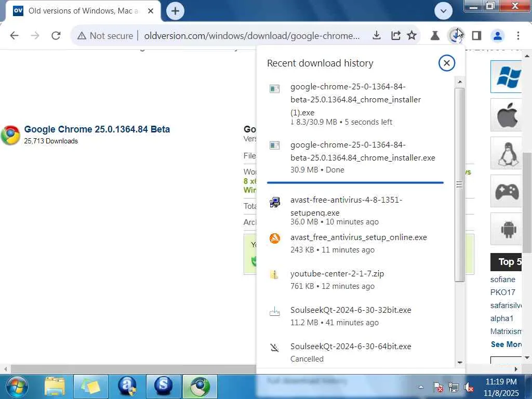Screen dimensions: 532x399
Task: Show hidden system tray icons
Action: click(x=421, y=387)
